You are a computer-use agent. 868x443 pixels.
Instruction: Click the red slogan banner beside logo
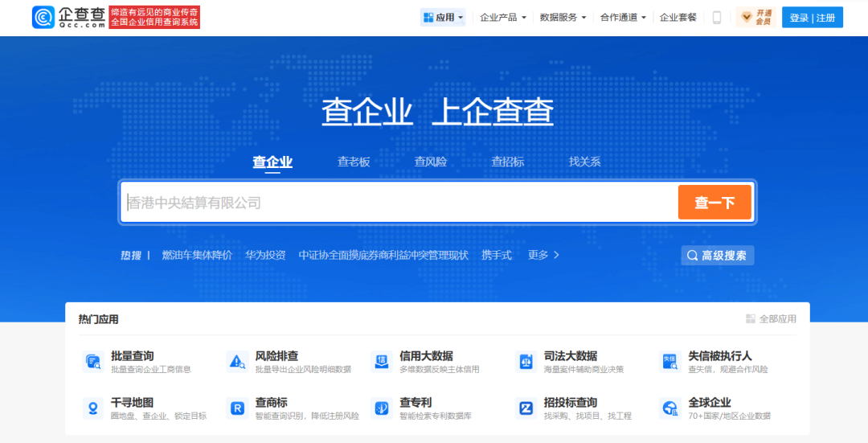(x=154, y=17)
